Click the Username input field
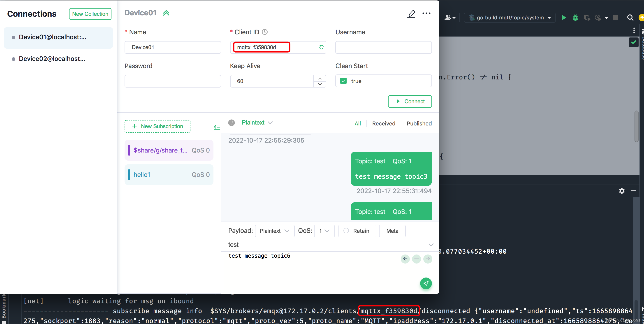The width and height of the screenshot is (644, 324). (383, 47)
